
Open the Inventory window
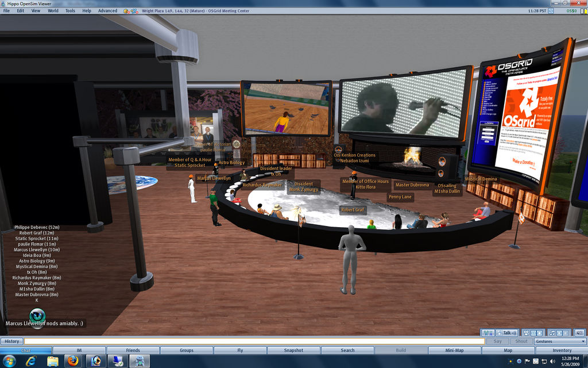[x=562, y=350]
